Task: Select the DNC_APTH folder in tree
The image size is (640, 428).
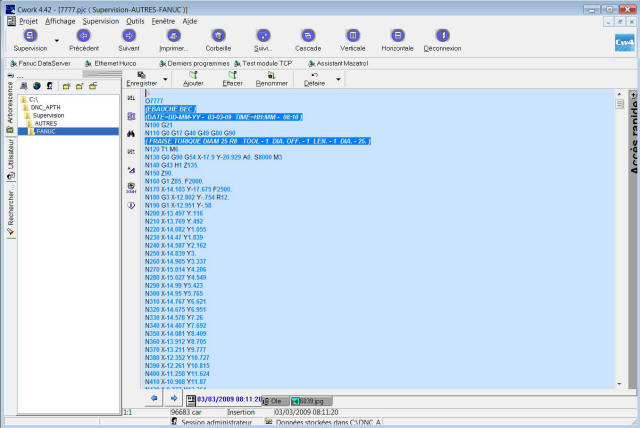Action: point(44,107)
